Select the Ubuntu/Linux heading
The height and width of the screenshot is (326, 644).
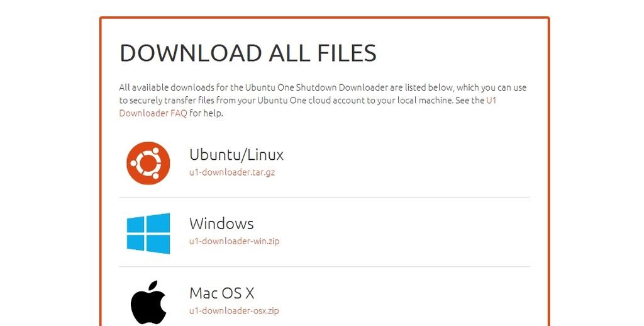(x=236, y=154)
